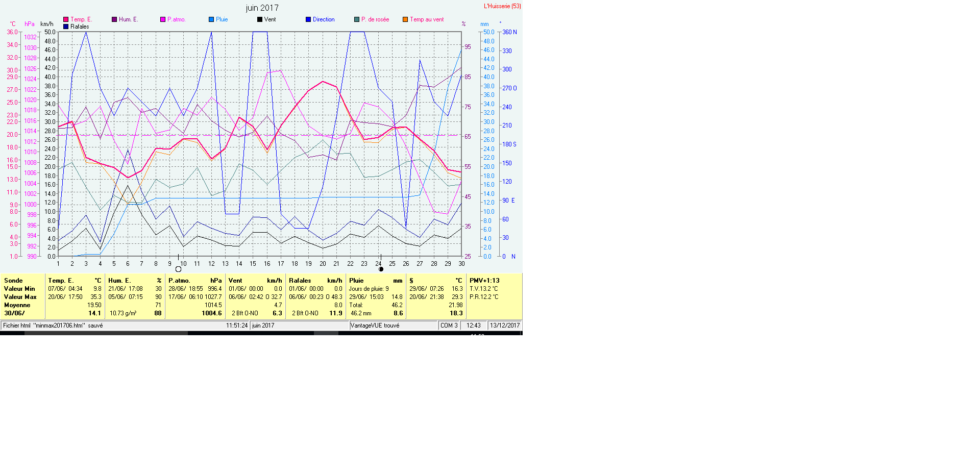The width and height of the screenshot is (980, 476).
Task: Click the VantageVUE trouvé status entry
Action: pyautogui.click(x=375, y=325)
